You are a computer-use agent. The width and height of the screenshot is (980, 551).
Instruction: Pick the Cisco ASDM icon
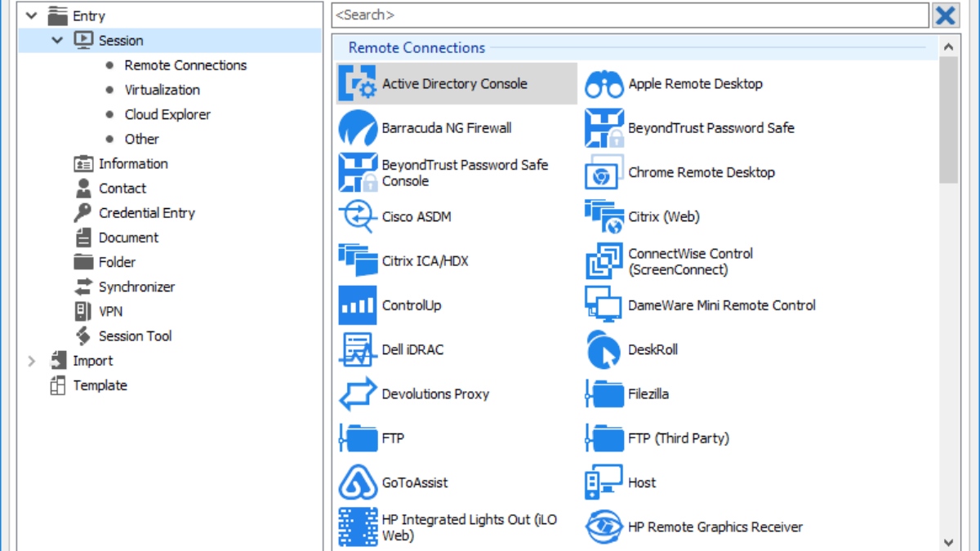click(x=358, y=216)
